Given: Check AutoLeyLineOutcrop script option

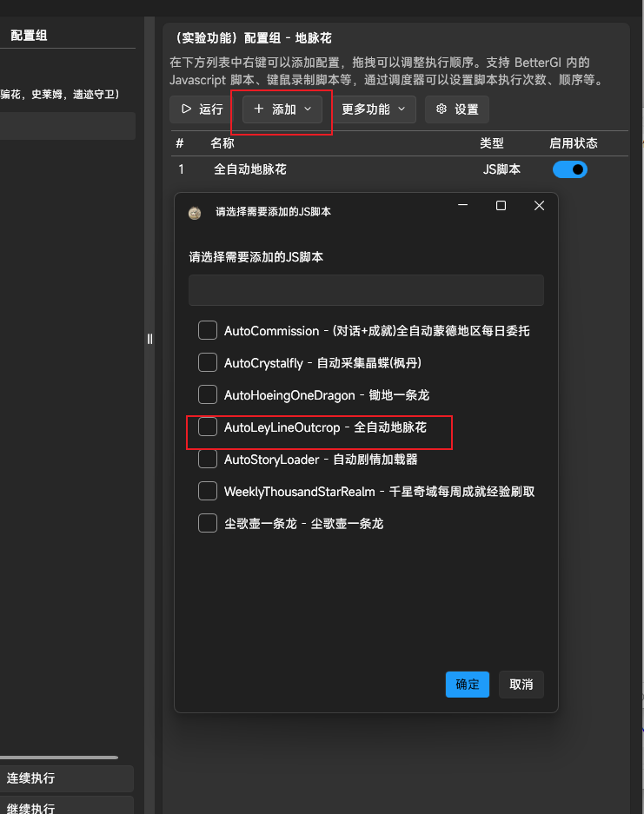Looking at the screenshot, I should 208,427.
